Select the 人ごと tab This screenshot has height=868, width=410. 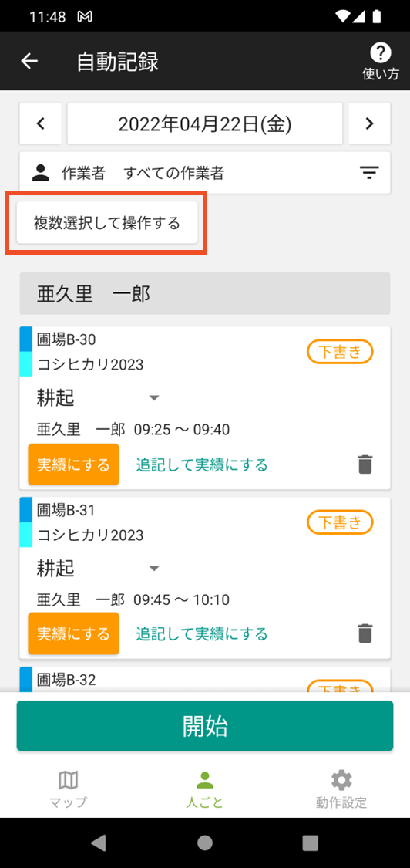click(x=205, y=789)
